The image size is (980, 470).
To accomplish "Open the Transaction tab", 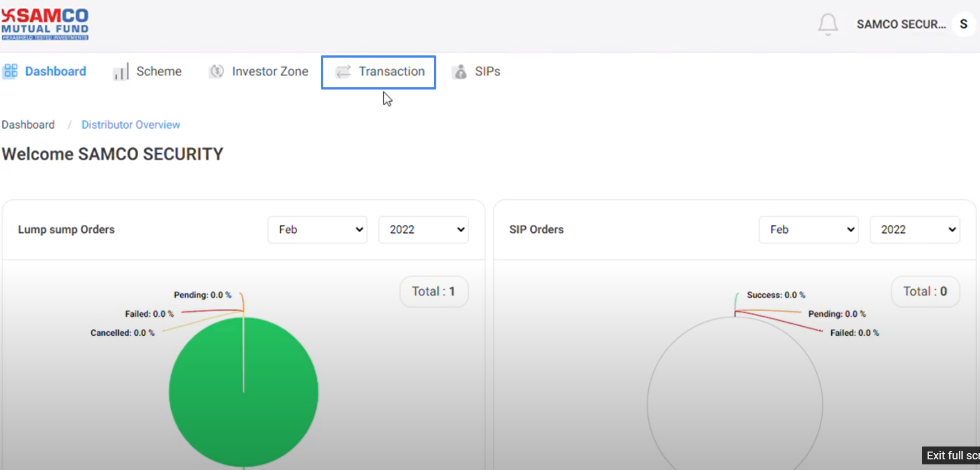I will (x=379, y=72).
